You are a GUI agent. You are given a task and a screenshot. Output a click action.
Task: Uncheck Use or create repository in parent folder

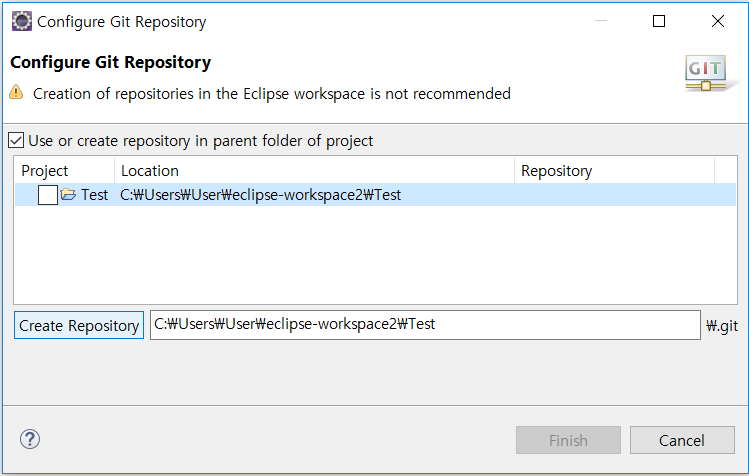(x=16, y=141)
